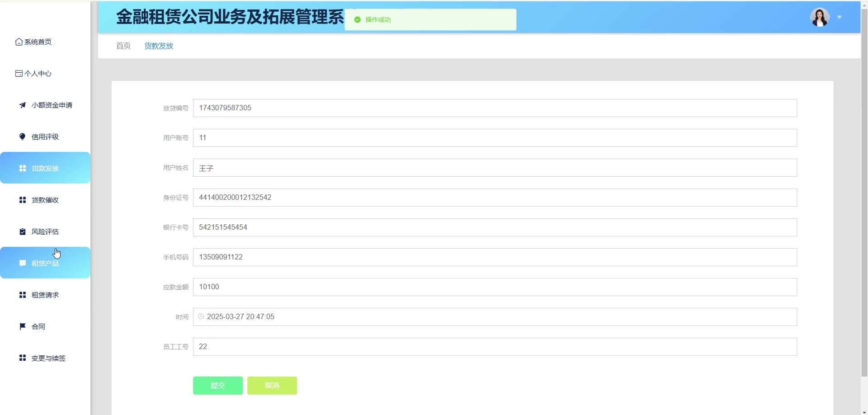The height and width of the screenshot is (415, 868).
Task: Click the 用户账号 field label
Action: pos(176,138)
